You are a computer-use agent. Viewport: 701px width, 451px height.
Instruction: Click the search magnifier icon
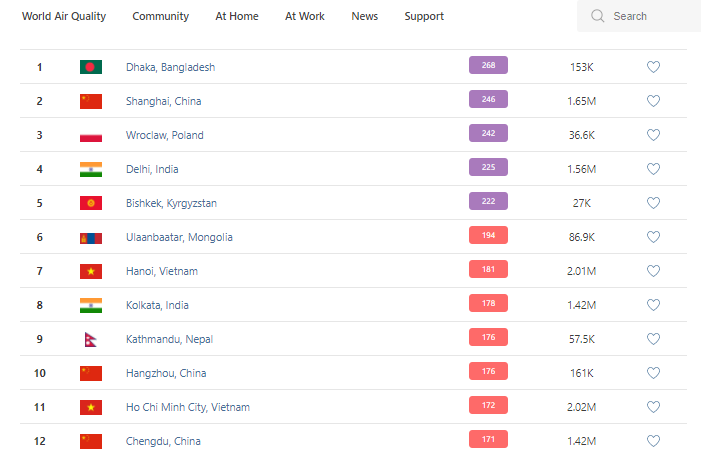[x=598, y=16]
